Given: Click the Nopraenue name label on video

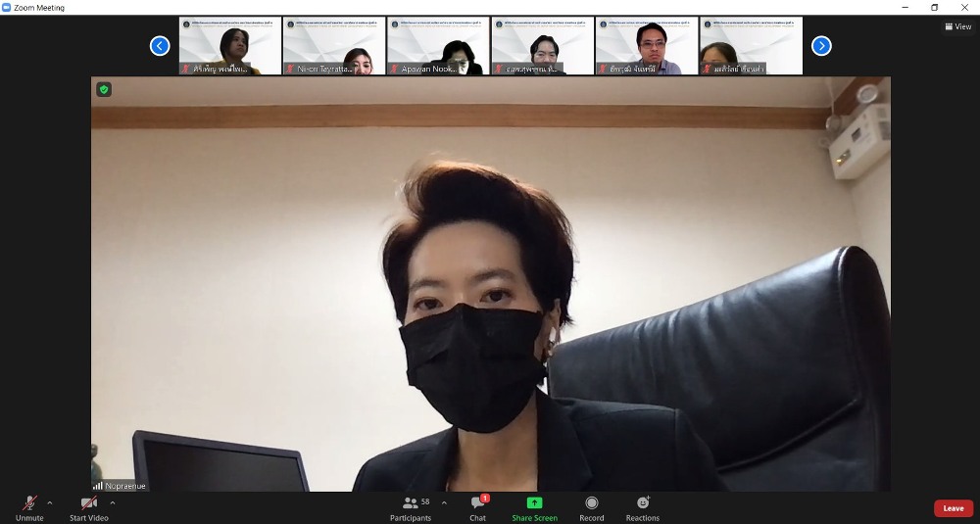Looking at the screenshot, I should [125, 485].
